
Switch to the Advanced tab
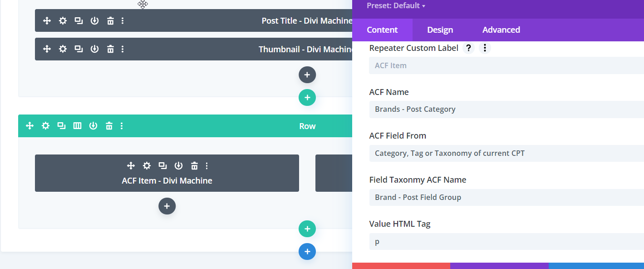pyautogui.click(x=501, y=30)
